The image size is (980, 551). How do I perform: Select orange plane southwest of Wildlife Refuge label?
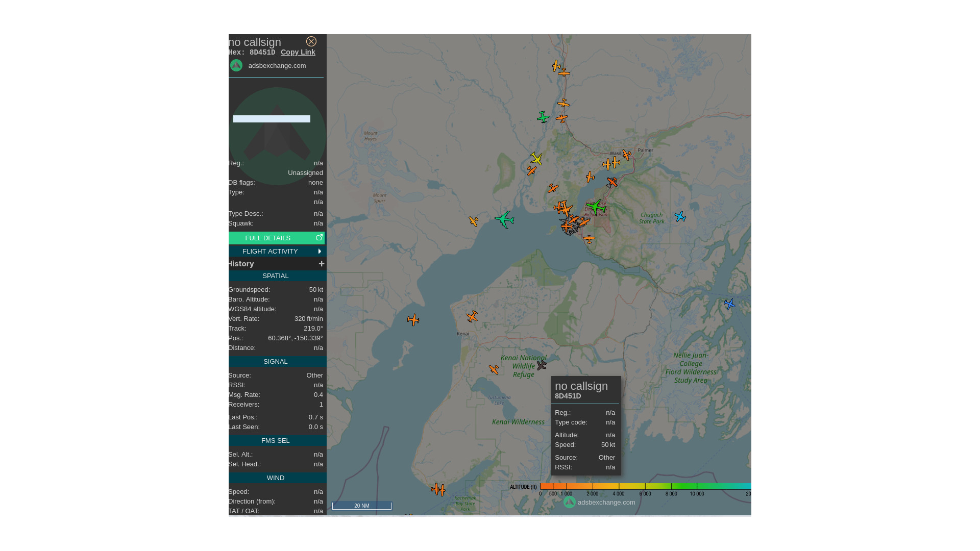coord(494,369)
